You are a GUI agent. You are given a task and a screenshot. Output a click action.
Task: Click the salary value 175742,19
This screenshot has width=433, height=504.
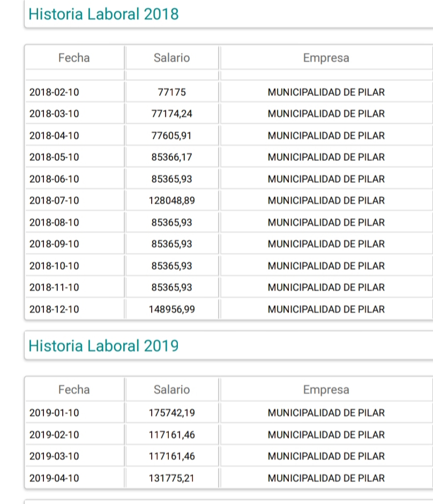[x=171, y=413]
